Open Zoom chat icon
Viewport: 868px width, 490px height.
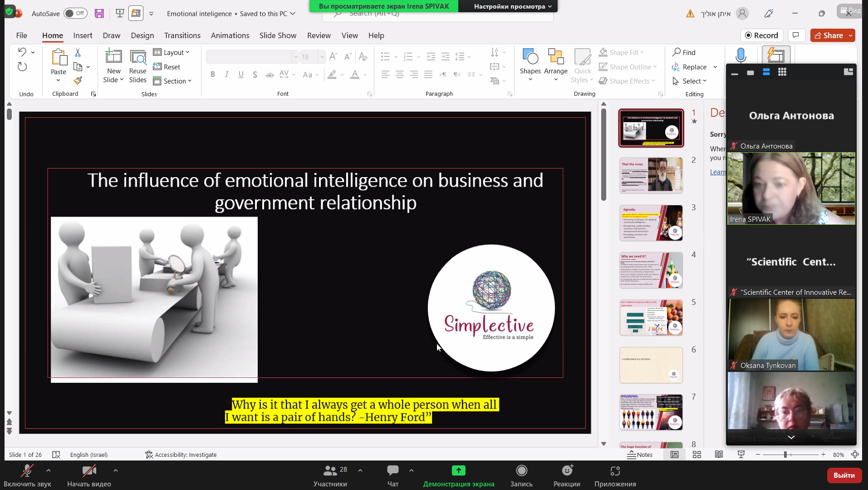point(393,470)
